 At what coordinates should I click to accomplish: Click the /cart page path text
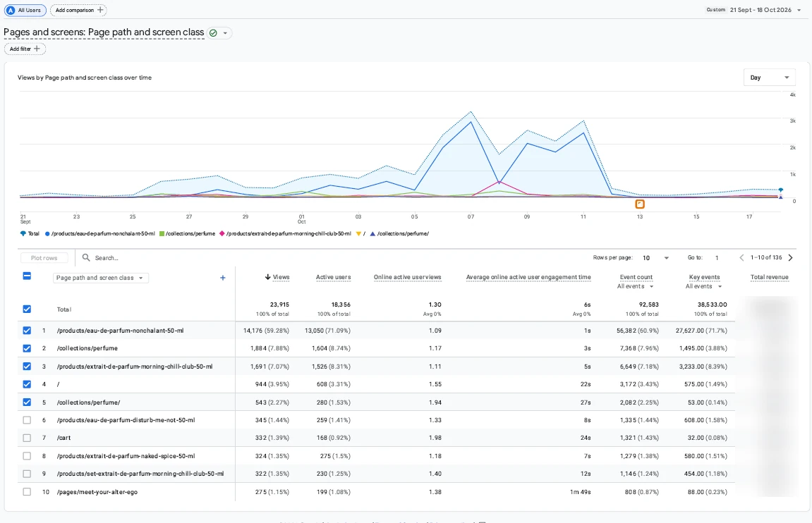pyautogui.click(x=63, y=438)
